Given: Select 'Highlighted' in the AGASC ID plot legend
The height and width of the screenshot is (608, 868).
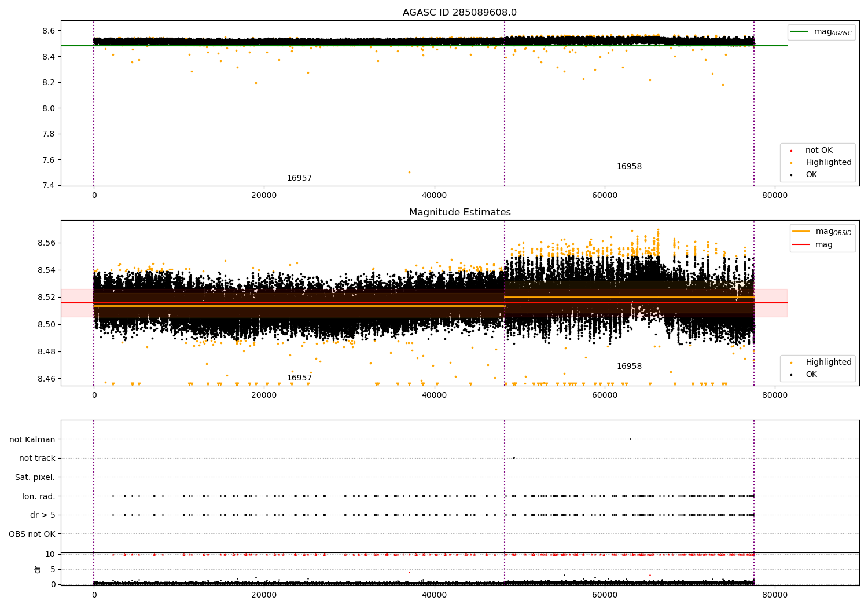Looking at the screenshot, I should 829,163.
